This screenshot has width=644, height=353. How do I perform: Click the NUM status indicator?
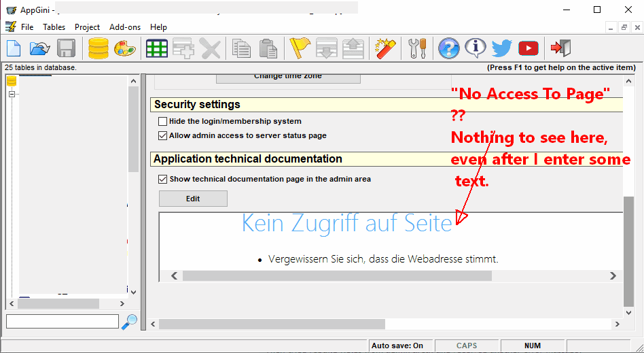pos(533,346)
